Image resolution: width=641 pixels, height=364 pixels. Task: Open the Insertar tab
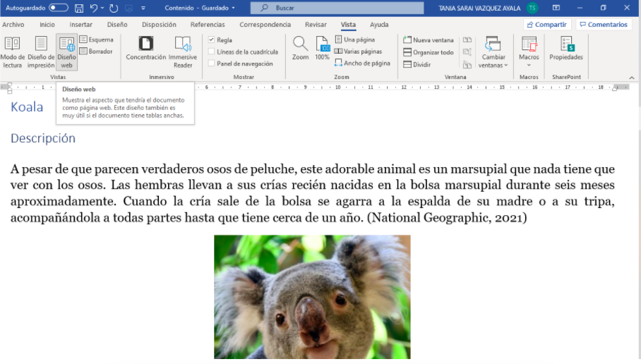pyautogui.click(x=81, y=25)
